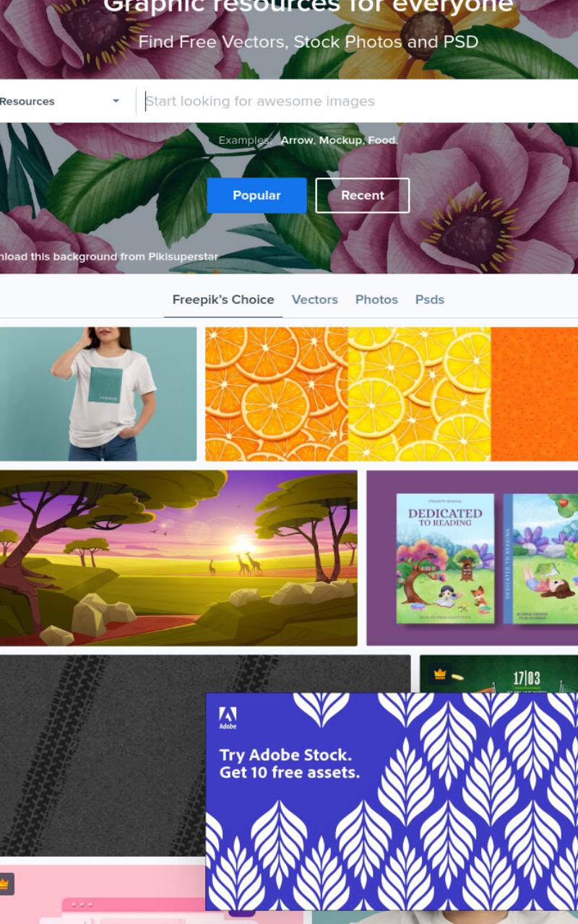The width and height of the screenshot is (578, 924).
Task: Open the woman white t-shirt mockup thumbnail
Action: pyautogui.click(x=98, y=394)
